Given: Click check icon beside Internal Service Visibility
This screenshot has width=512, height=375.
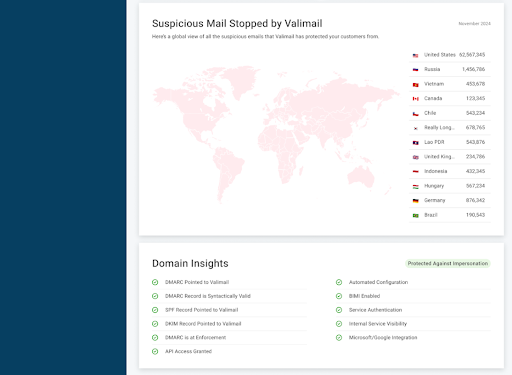Looking at the screenshot, I should [x=339, y=324].
